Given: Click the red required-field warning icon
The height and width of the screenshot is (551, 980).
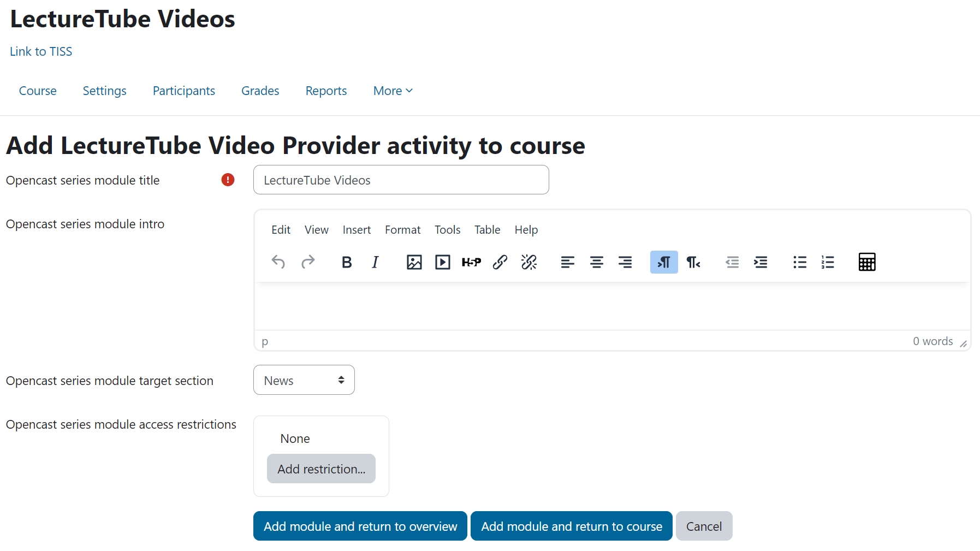Looking at the screenshot, I should point(228,180).
